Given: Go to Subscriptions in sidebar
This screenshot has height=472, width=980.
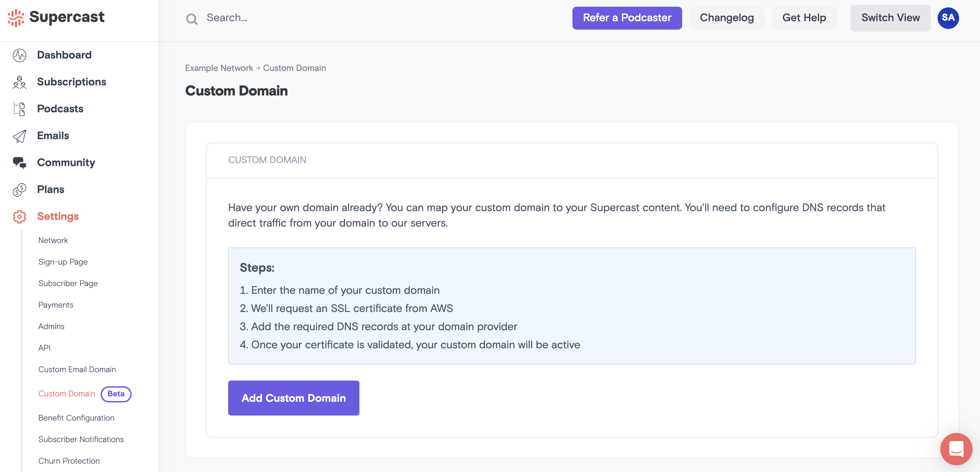Looking at the screenshot, I should tap(72, 82).
